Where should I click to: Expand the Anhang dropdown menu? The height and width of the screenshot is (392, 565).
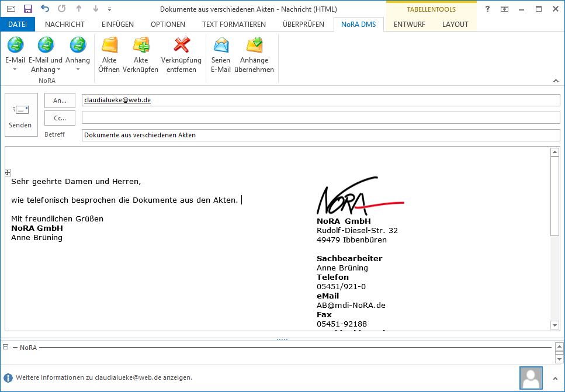(x=78, y=70)
